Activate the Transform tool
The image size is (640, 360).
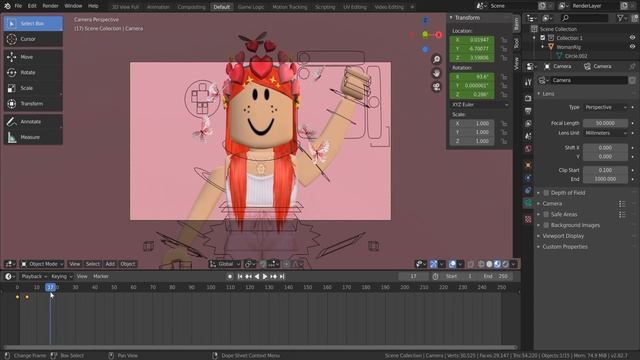click(x=33, y=104)
